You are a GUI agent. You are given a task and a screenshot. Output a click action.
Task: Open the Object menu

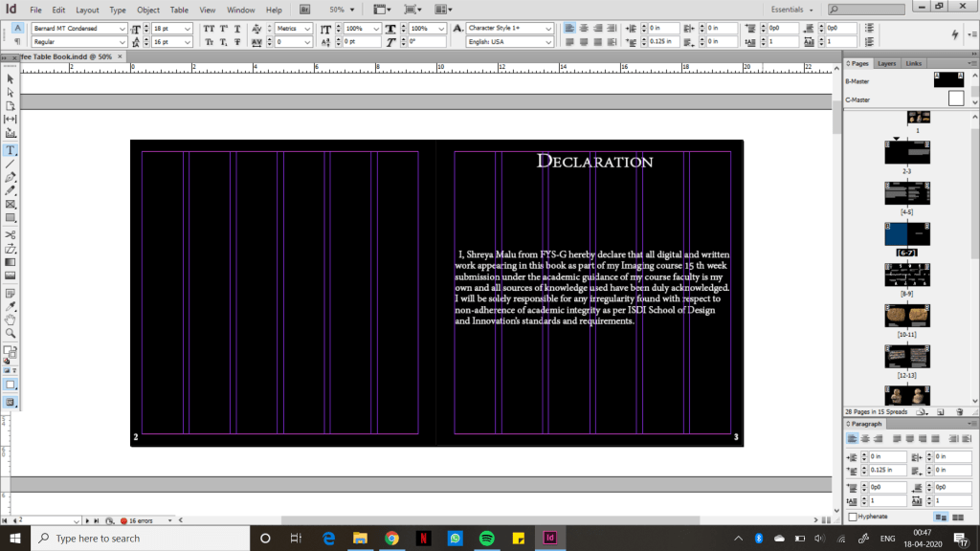(148, 10)
